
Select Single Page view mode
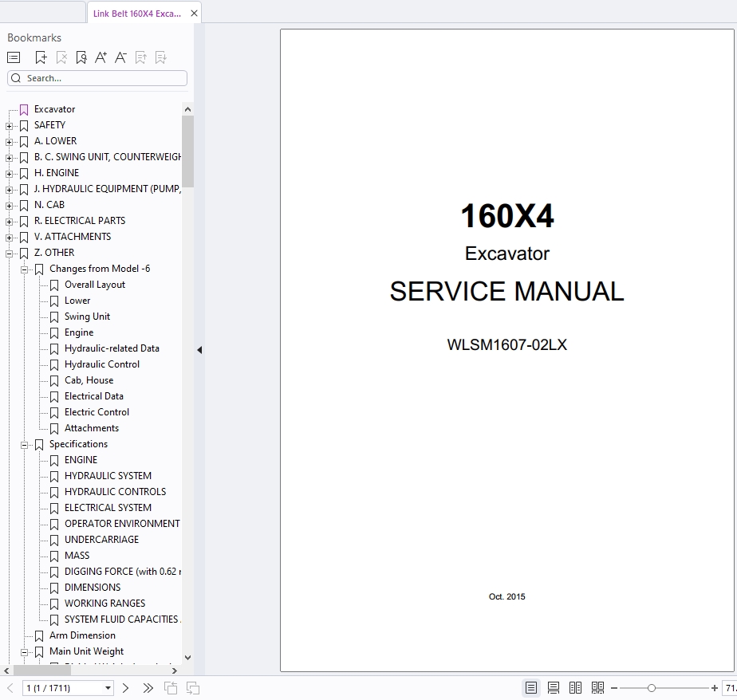531,688
